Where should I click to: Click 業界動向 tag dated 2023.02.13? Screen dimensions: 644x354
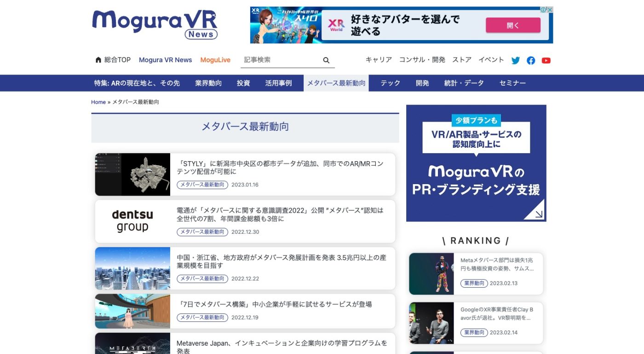pyautogui.click(x=474, y=284)
